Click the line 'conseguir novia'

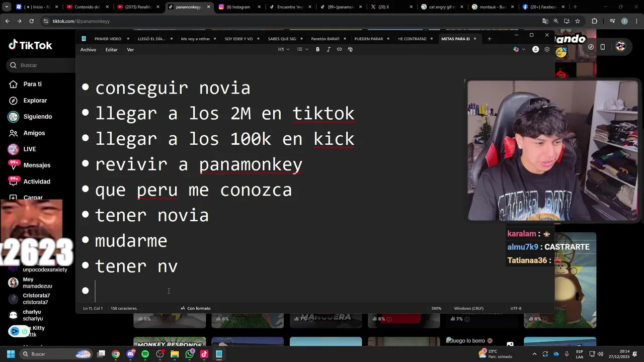tap(173, 88)
